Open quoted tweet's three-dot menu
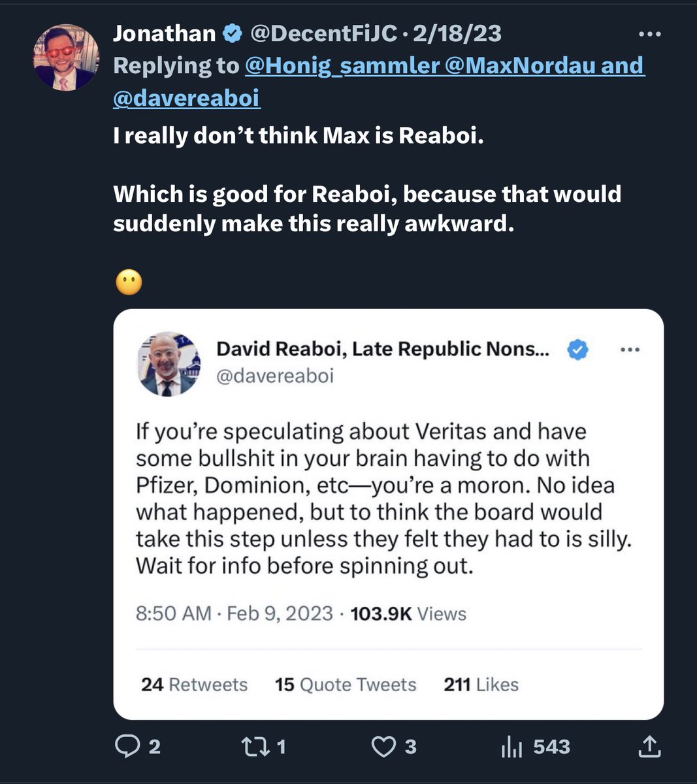Screen dimensions: 697x784 [x=629, y=350]
